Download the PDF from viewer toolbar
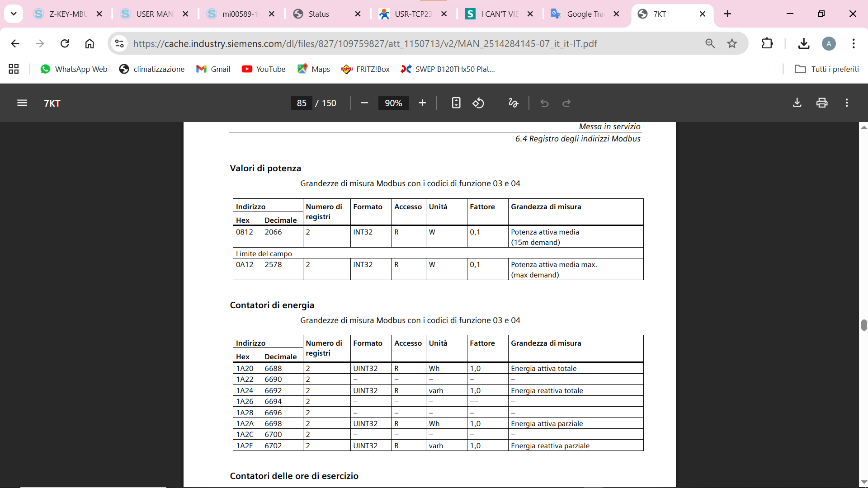868x488 pixels. tap(797, 103)
